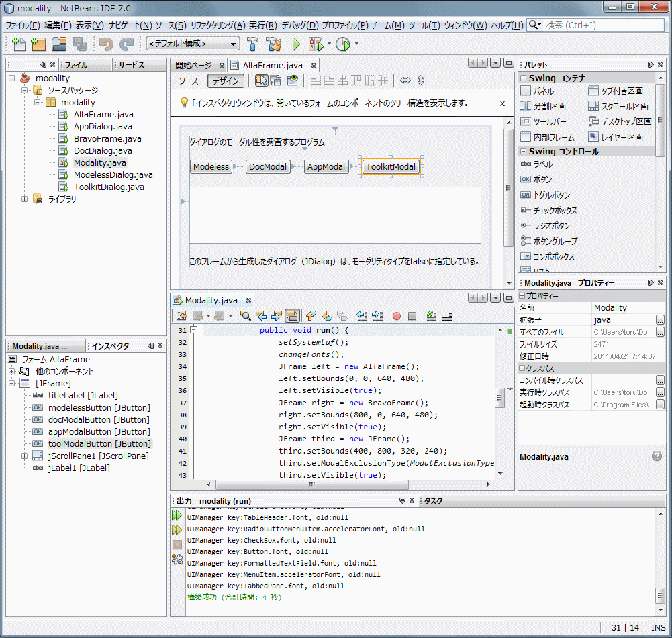Click the comment code icon in editor toolbar

(x=432, y=316)
